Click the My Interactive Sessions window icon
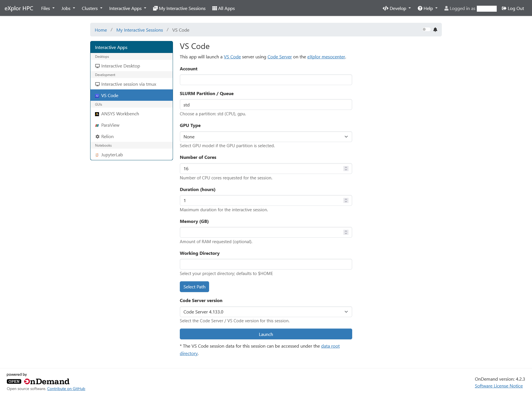Screen dimensions: 532x396 (155, 8)
